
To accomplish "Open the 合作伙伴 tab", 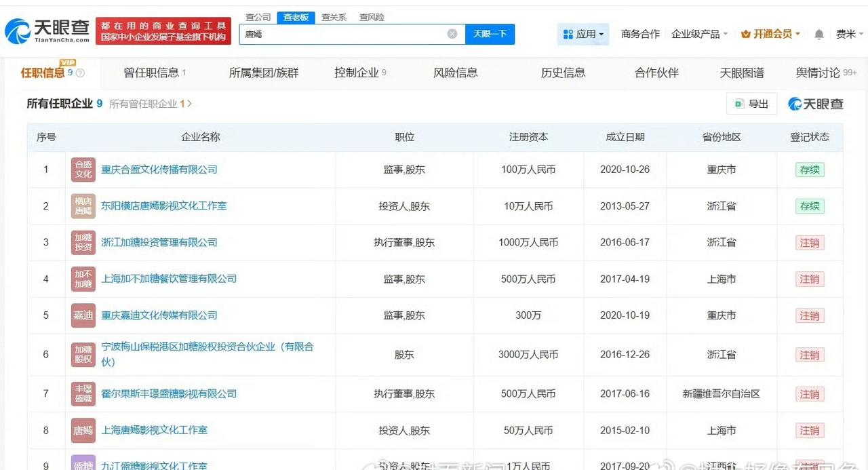I will (x=656, y=73).
